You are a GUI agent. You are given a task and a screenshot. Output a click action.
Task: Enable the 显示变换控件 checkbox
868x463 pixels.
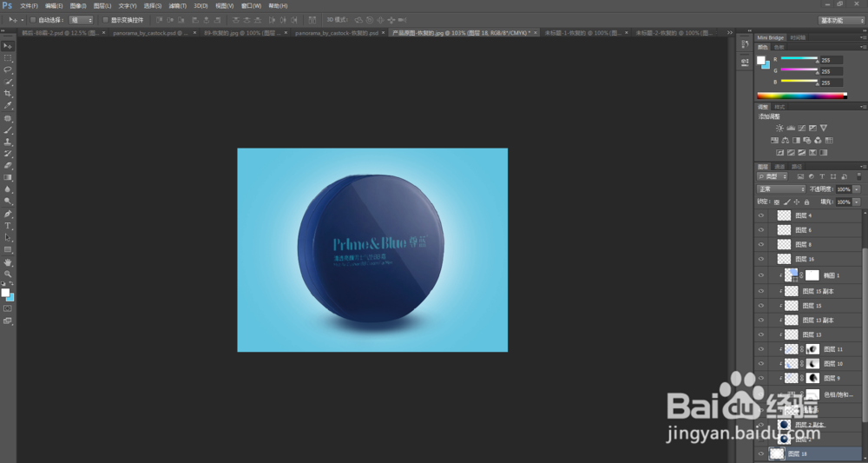point(106,20)
